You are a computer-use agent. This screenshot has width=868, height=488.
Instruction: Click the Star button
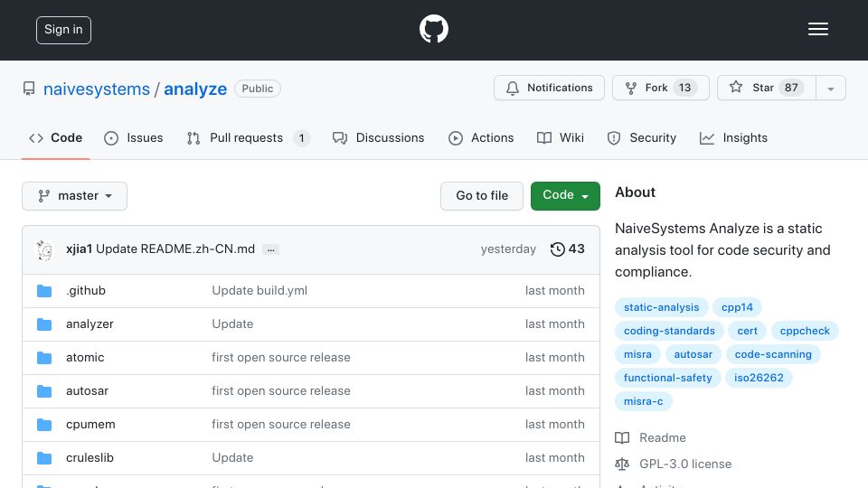click(x=766, y=88)
